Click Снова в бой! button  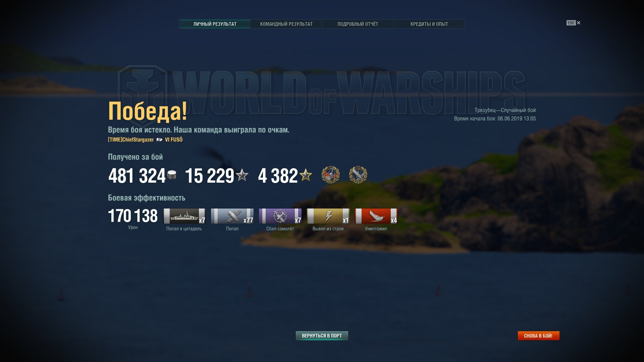tap(538, 336)
